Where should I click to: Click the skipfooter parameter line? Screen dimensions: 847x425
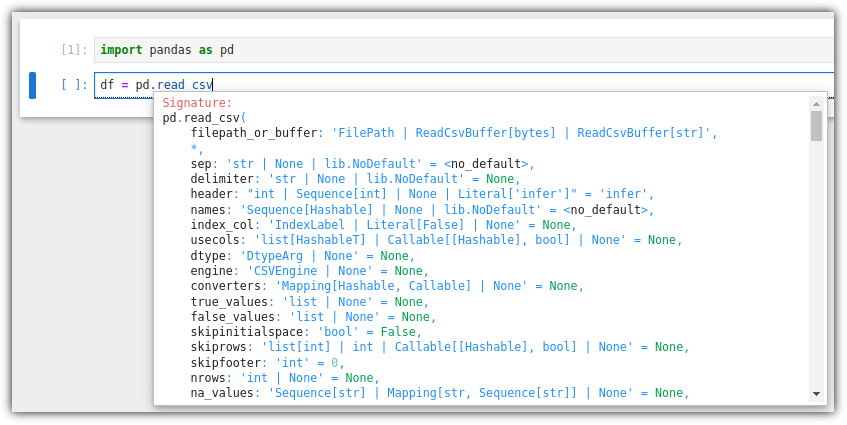click(x=267, y=362)
